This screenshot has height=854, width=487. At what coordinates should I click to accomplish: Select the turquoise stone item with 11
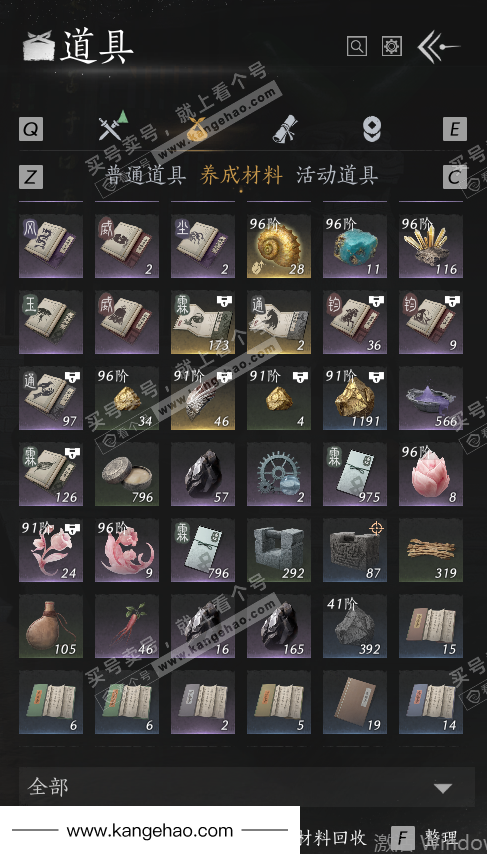(355, 246)
